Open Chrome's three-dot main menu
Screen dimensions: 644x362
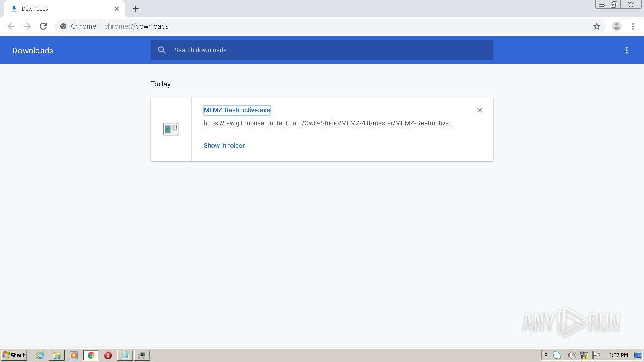click(633, 26)
